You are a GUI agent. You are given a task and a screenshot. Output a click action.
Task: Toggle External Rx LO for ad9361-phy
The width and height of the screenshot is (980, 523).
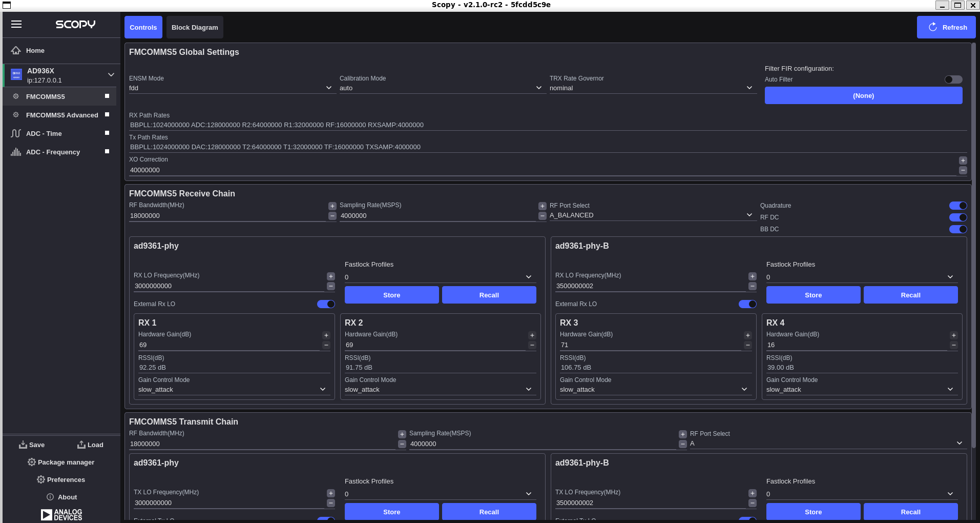[326, 304]
